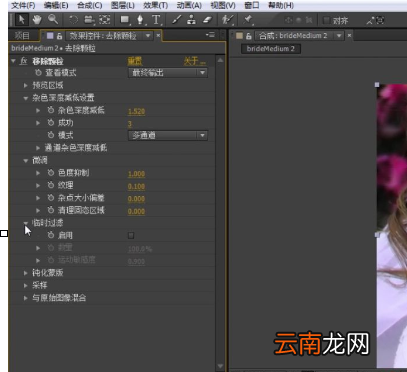Toggle stopwatch for 纹理
Screen dimensions: 407x372
51,185
